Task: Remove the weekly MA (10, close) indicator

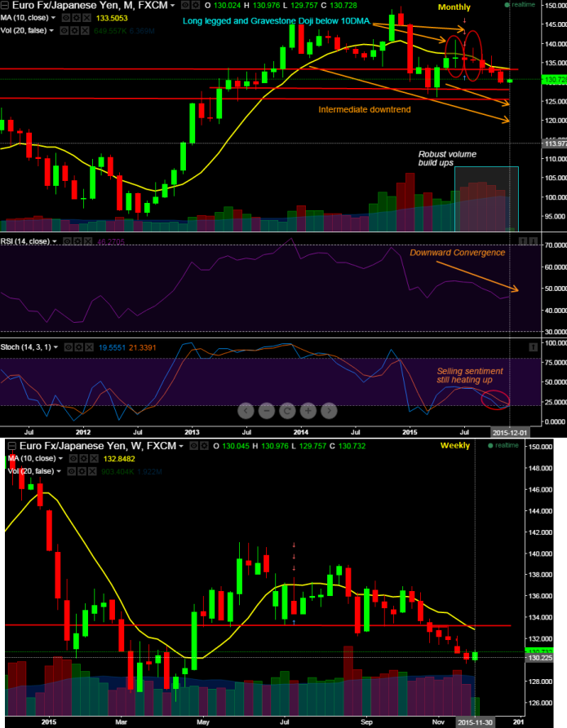Action: (95, 459)
